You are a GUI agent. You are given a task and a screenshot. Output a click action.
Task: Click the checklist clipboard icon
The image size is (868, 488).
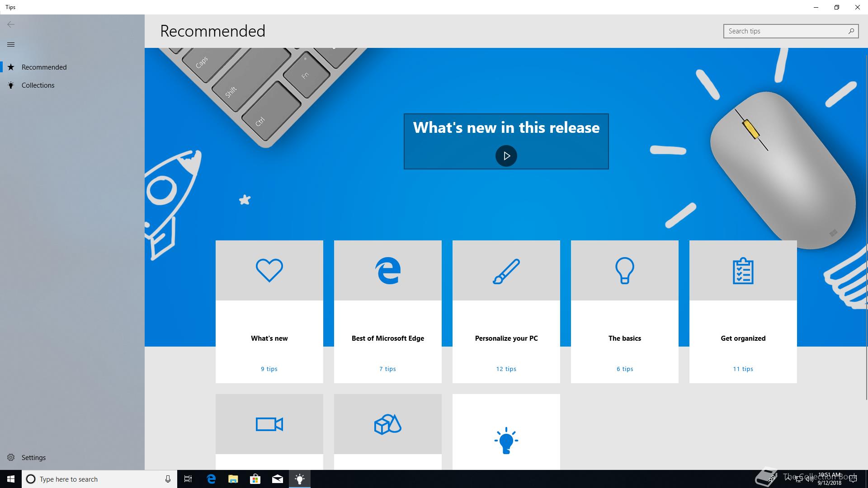click(x=743, y=271)
